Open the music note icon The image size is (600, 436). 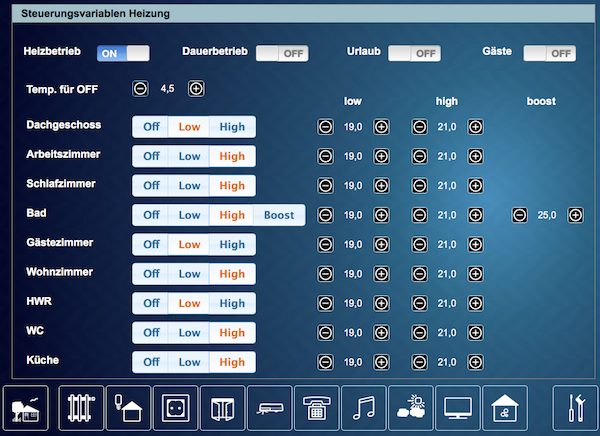(364, 408)
